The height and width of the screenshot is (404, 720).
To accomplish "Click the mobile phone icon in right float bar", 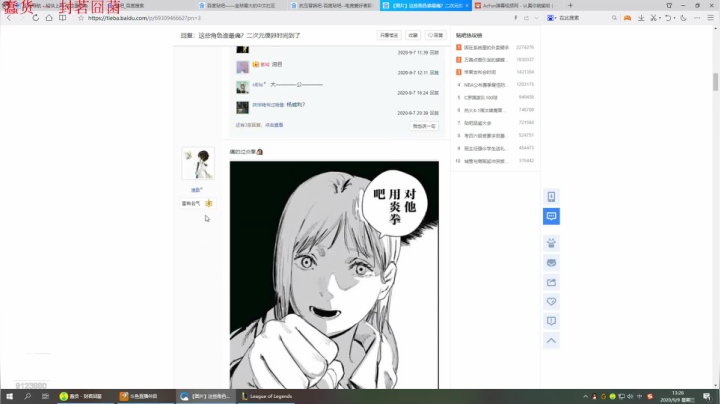I will point(551,197).
